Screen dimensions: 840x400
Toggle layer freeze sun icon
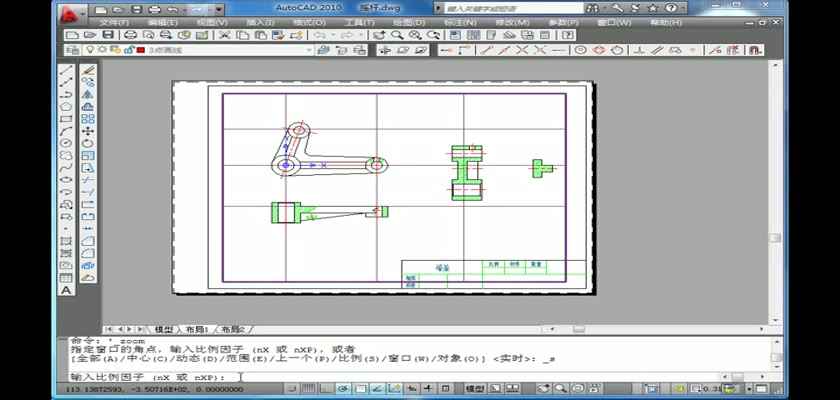(101, 49)
